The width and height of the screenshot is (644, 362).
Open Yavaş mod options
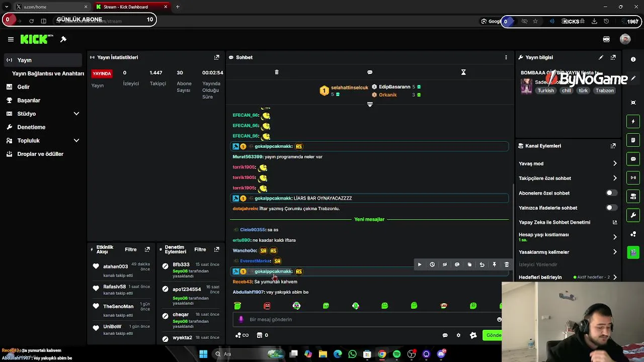click(x=568, y=163)
